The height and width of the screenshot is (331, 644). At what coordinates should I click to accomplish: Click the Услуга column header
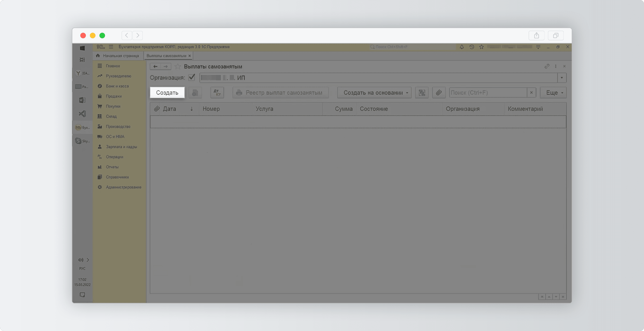[x=287, y=109]
